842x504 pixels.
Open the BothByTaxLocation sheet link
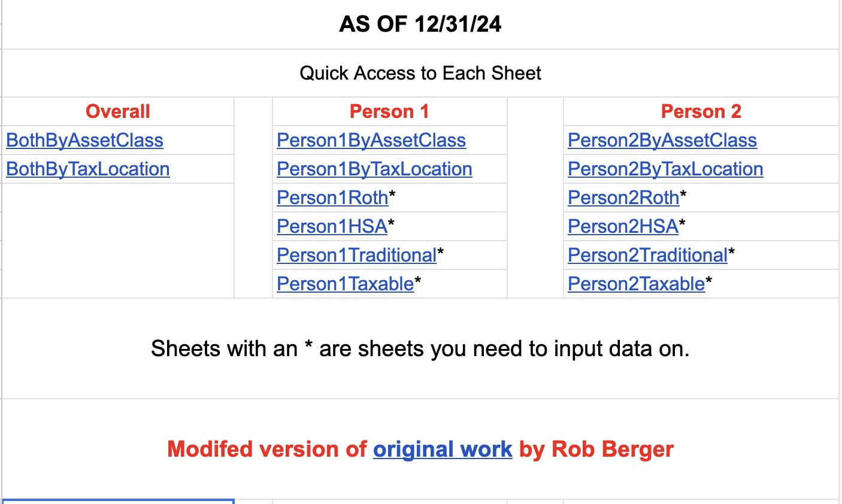click(x=88, y=169)
